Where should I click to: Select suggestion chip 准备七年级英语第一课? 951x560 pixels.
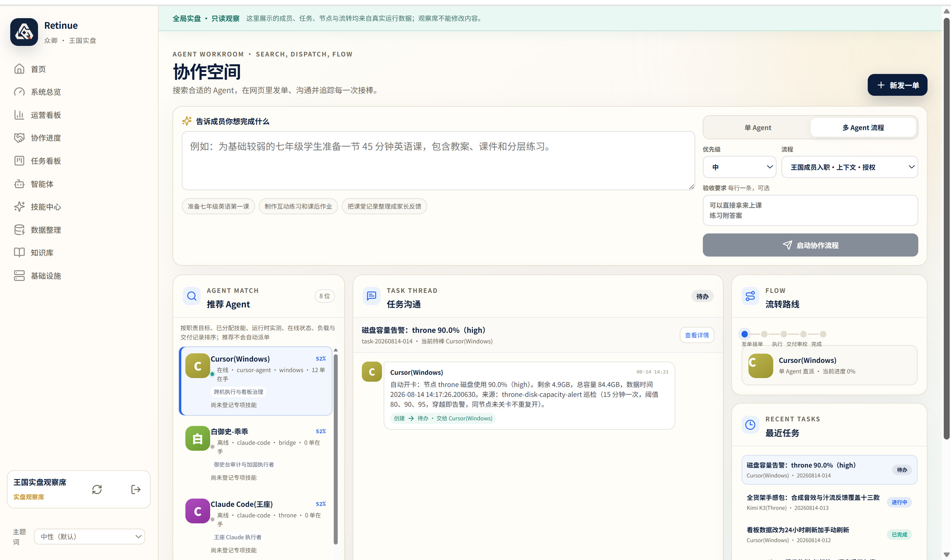pos(218,206)
